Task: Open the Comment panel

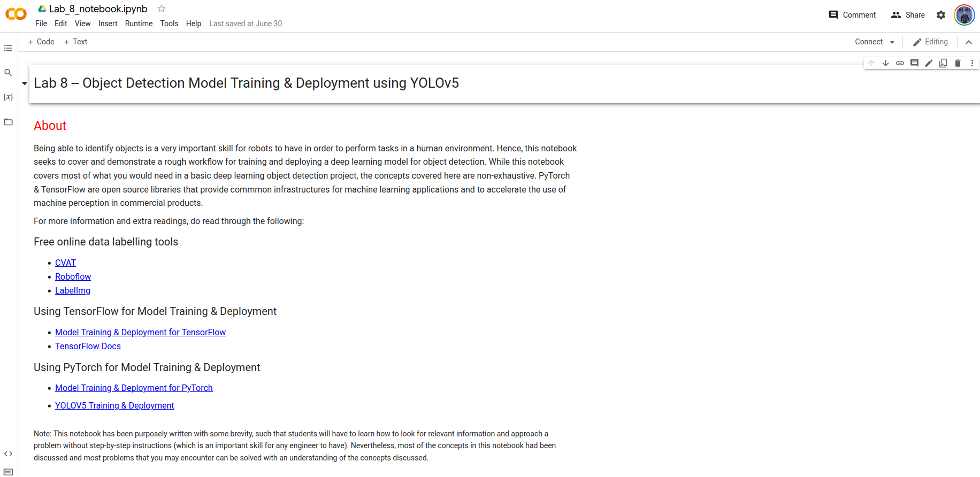Action: 852,15
